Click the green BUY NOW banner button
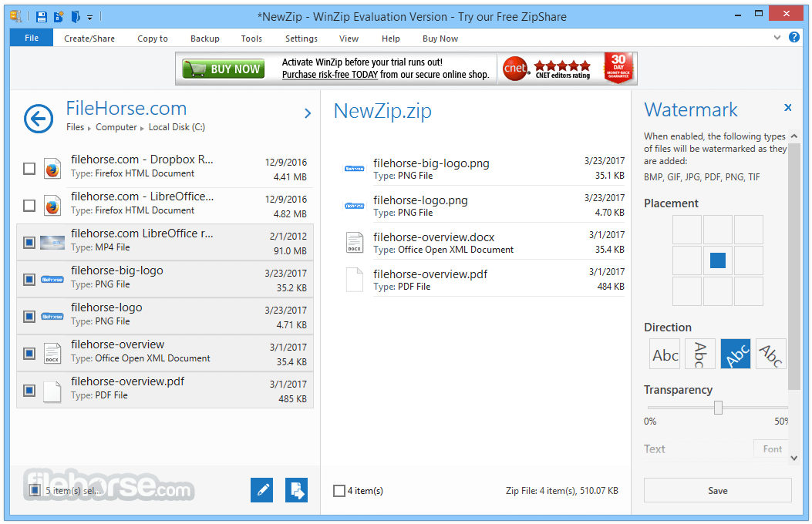Image resolution: width=812 pixels, height=524 pixels. click(x=223, y=69)
